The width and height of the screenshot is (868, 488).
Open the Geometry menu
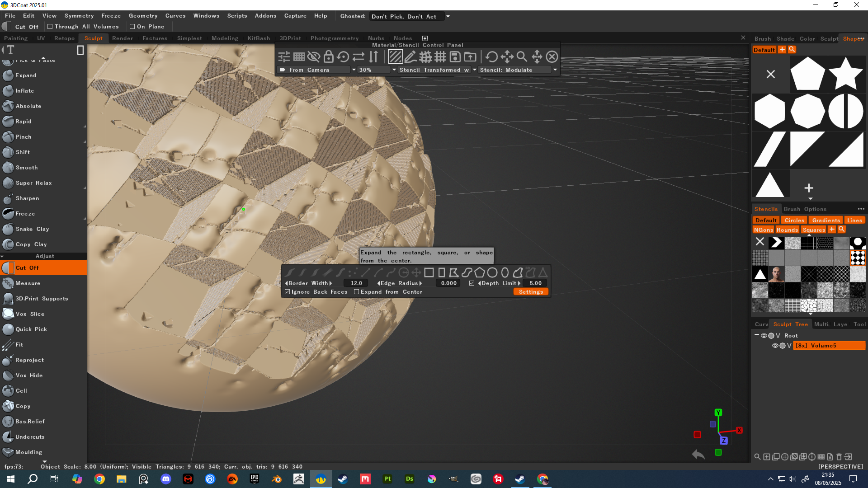pos(143,16)
